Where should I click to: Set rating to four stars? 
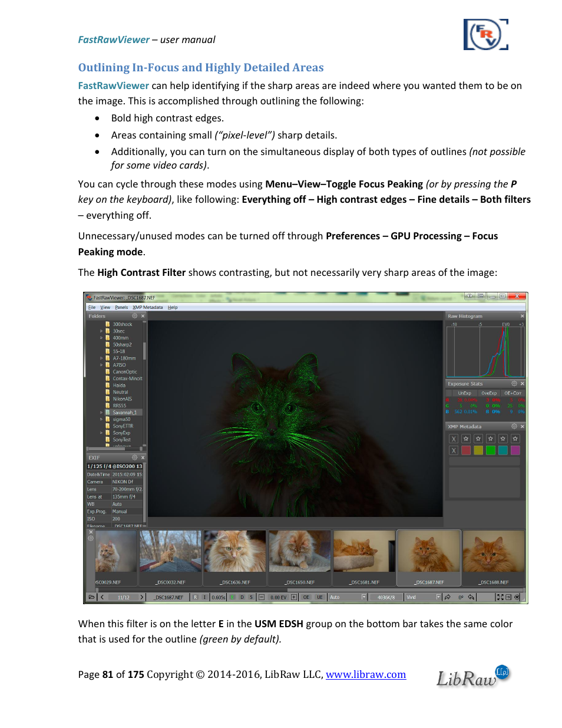pyautogui.click(x=503, y=439)
